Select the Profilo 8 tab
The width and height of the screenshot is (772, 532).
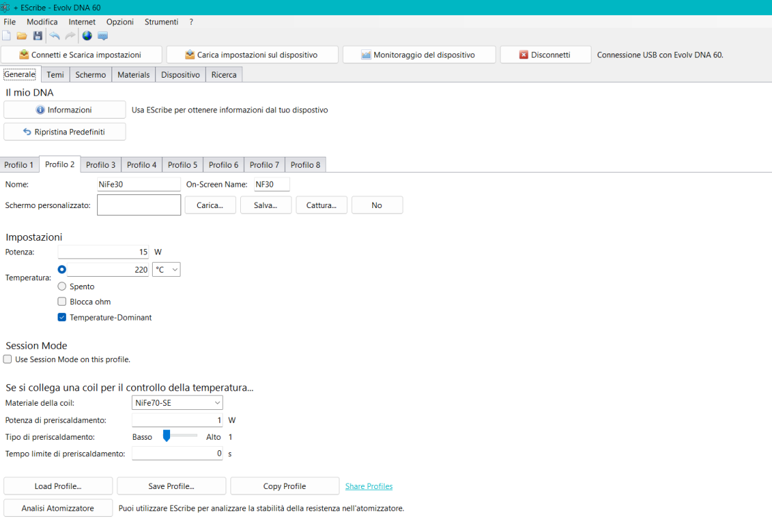coord(305,164)
